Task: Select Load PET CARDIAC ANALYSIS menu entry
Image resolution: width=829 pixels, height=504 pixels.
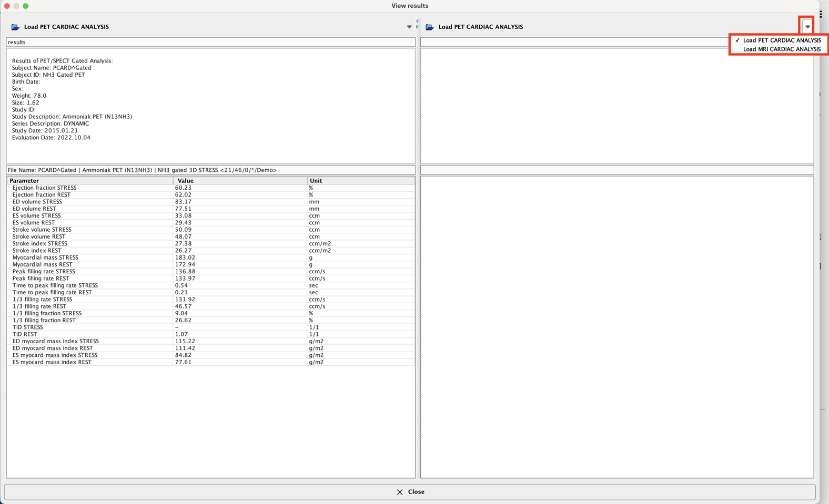Action: 779,40
